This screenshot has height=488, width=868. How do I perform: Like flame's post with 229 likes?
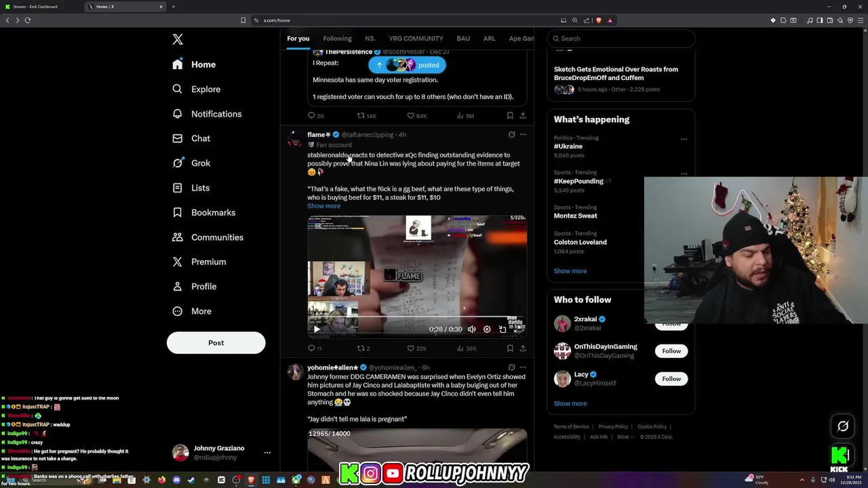[416, 348]
